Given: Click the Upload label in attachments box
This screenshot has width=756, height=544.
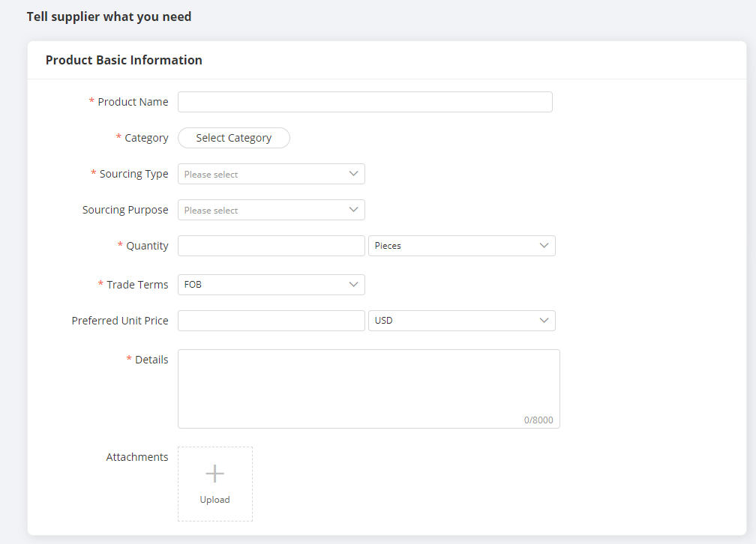Looking at the screenshot, I should [215, 500].
